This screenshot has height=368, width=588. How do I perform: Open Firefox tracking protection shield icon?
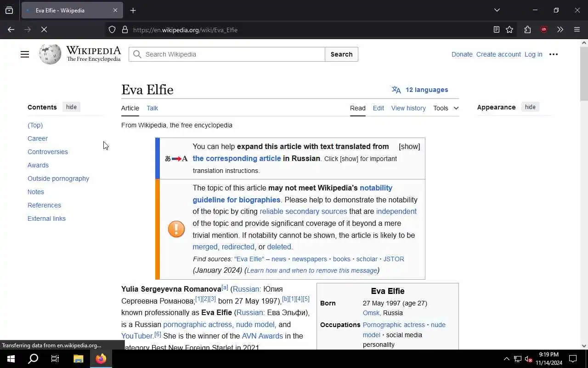pos(112,30)
